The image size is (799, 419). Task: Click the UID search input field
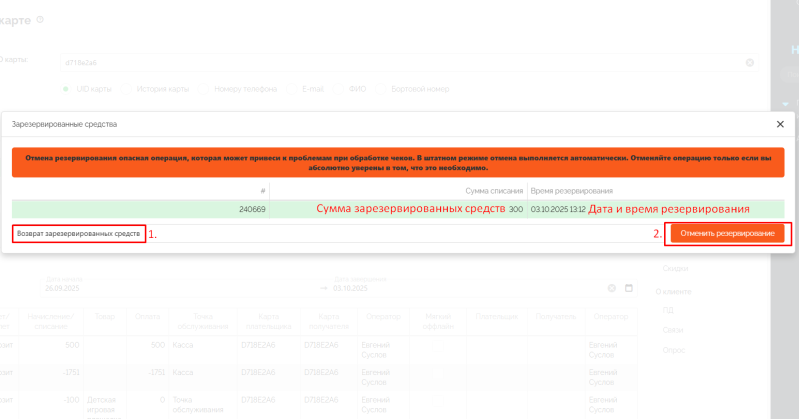pos(400,62)
